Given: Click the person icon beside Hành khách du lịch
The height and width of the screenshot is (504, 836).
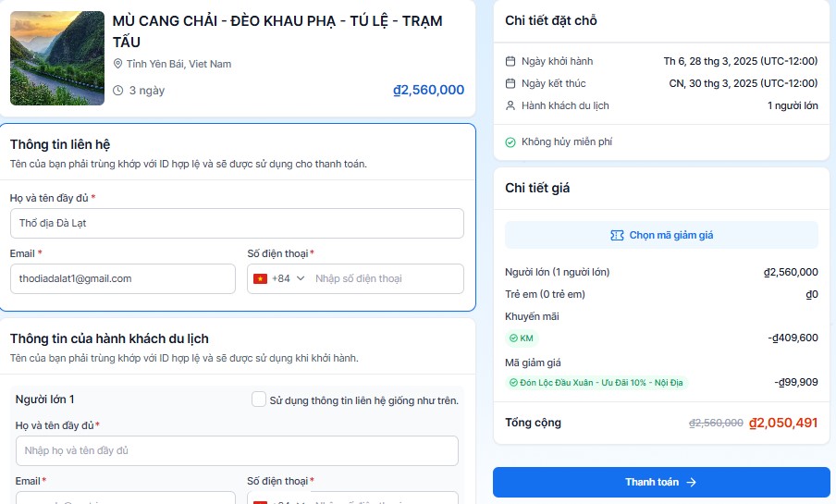Looking at the screenshot, I should coord(510,105).
